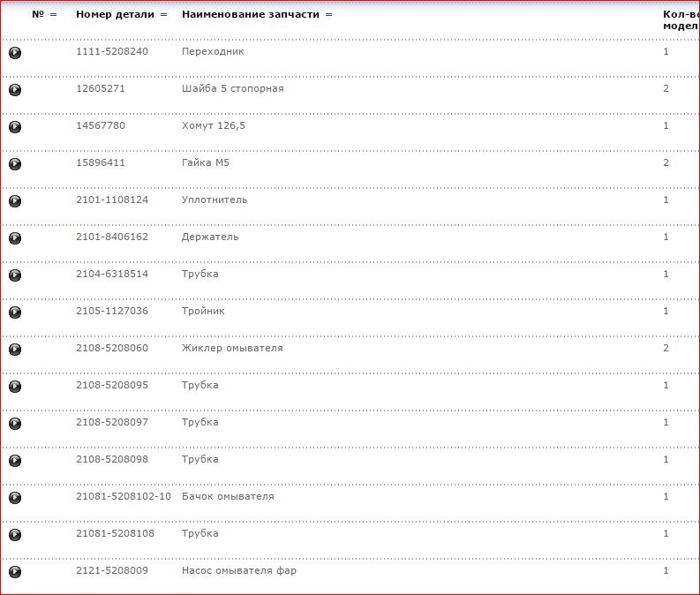This screenshot has width=700, height=595.
Task: Select the arrow icon beside Держатель
Action: tap(15, 238)
